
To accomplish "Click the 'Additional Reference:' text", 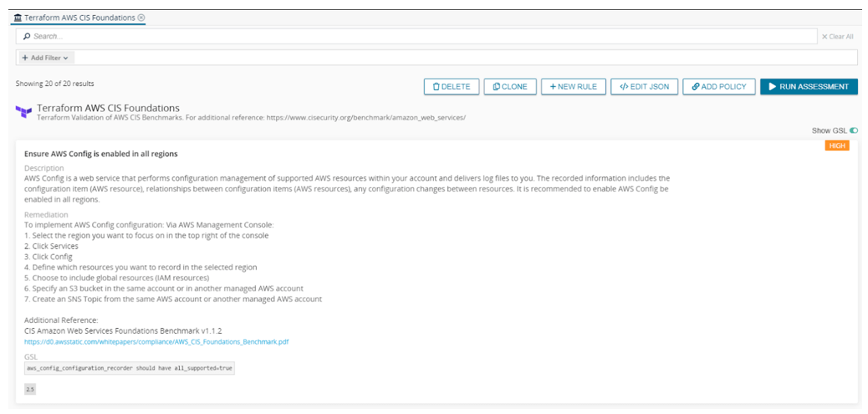I will pos(61,319).
